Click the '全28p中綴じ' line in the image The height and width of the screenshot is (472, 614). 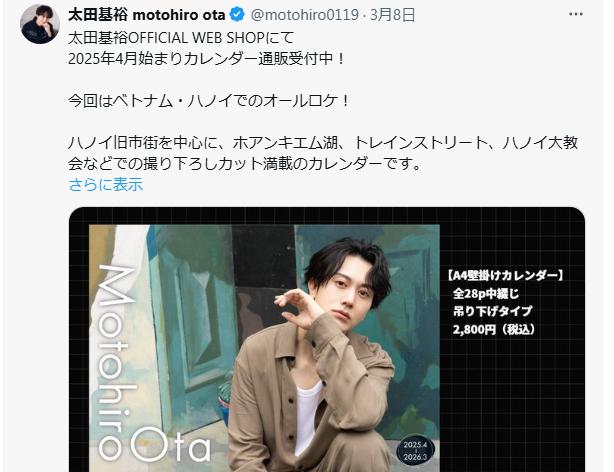click(486, 293)
